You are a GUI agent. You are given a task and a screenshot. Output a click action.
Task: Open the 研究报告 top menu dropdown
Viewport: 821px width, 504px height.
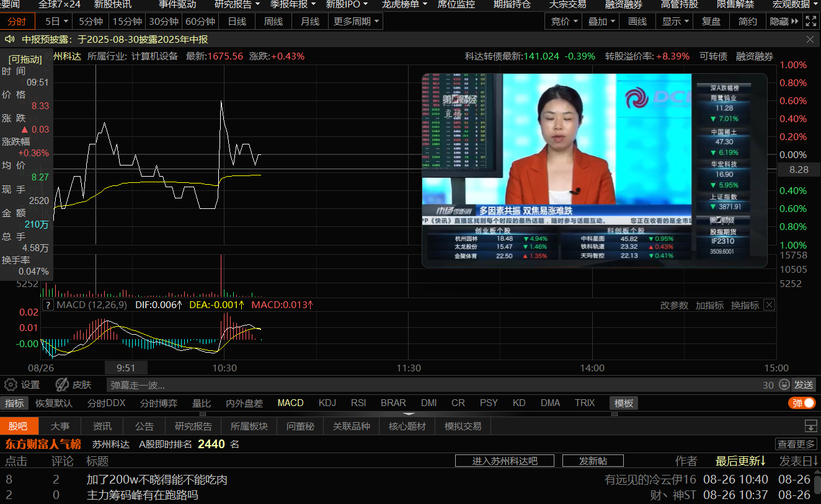[237, 4]
